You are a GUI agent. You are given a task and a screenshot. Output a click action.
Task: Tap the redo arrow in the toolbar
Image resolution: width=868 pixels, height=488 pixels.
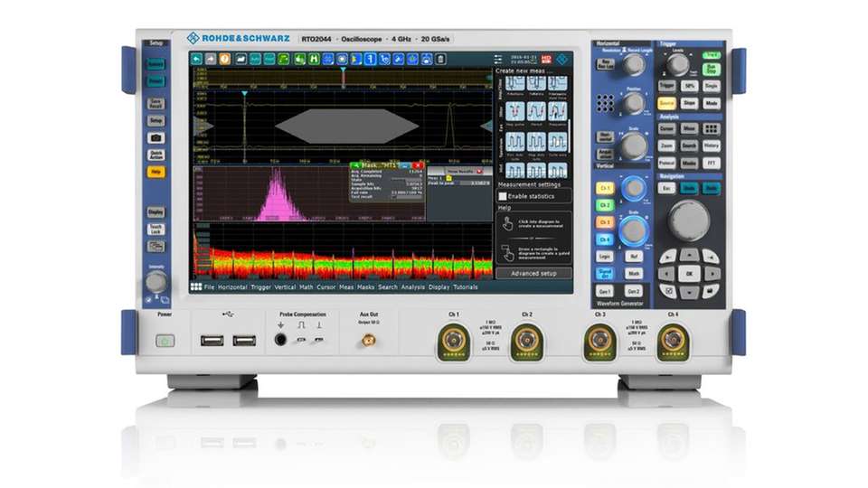pyautogui.click(x=211, y=60)
